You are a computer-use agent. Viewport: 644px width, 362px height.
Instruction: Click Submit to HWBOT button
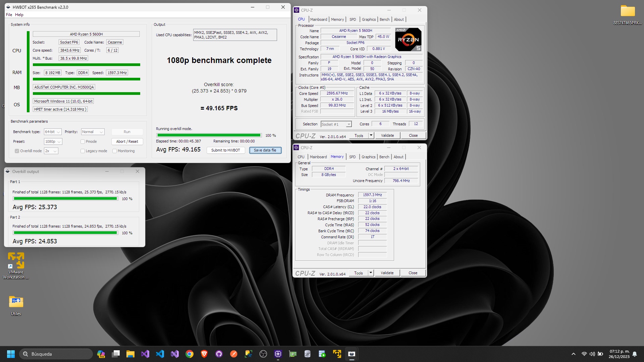tap(226, 150)
